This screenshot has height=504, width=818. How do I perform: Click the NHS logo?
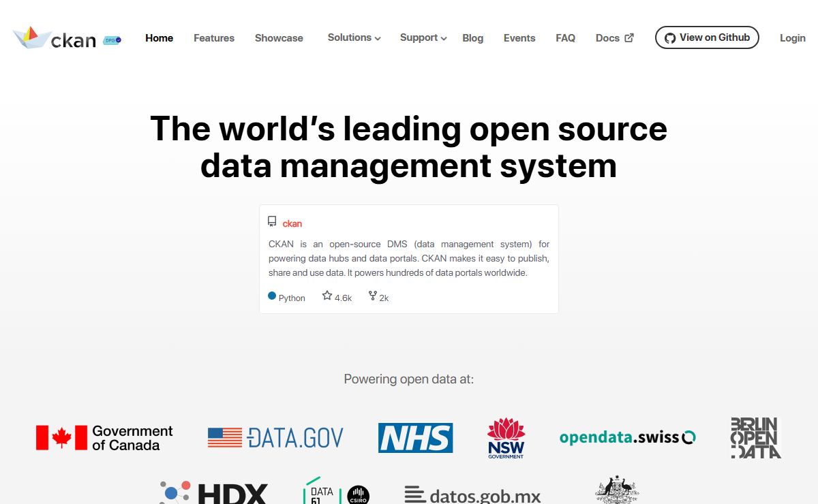click(415, 438)
